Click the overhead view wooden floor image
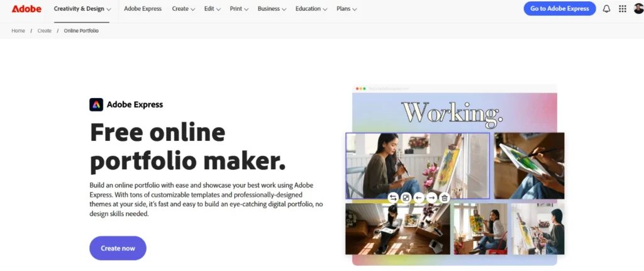Screen dimensions: 644x271 397,229
